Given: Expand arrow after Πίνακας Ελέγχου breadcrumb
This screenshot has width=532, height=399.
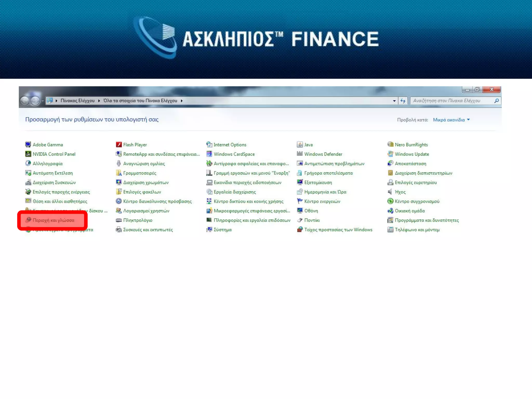Looking at the screenshot, I should 99,101.
